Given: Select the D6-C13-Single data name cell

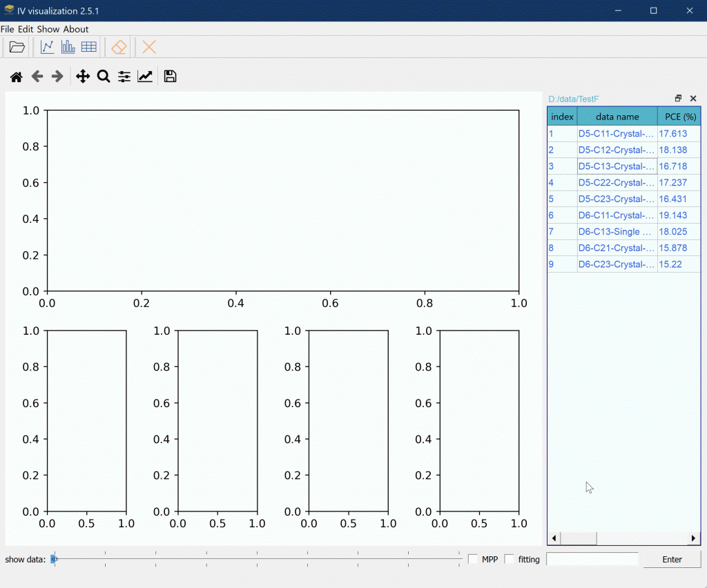Looking at the screenshot, I should pyautogui.click(x=617, y=232).
